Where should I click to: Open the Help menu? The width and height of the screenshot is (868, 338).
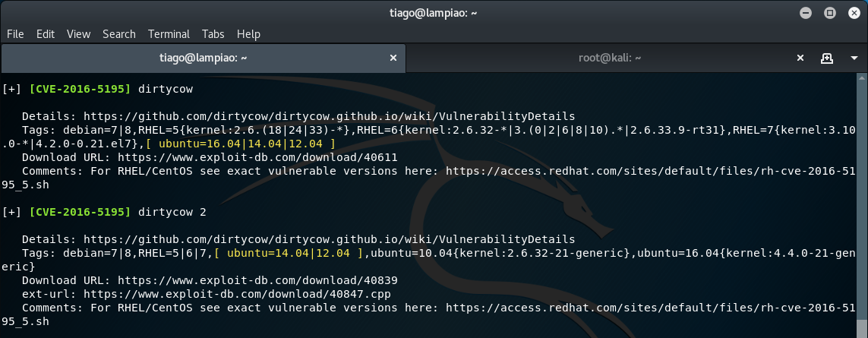pyautogui.click(x=248, y=33)
